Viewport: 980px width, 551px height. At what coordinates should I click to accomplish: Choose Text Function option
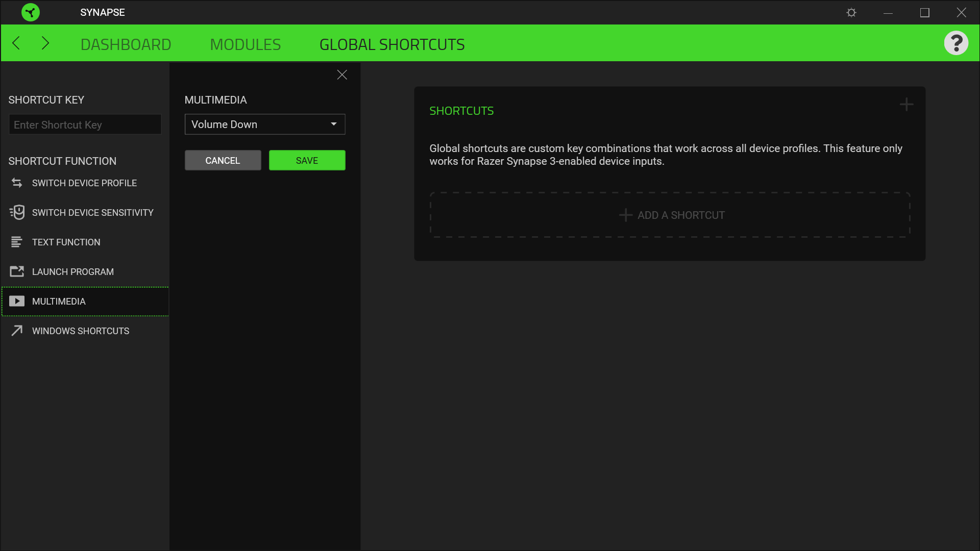point(85,242)
